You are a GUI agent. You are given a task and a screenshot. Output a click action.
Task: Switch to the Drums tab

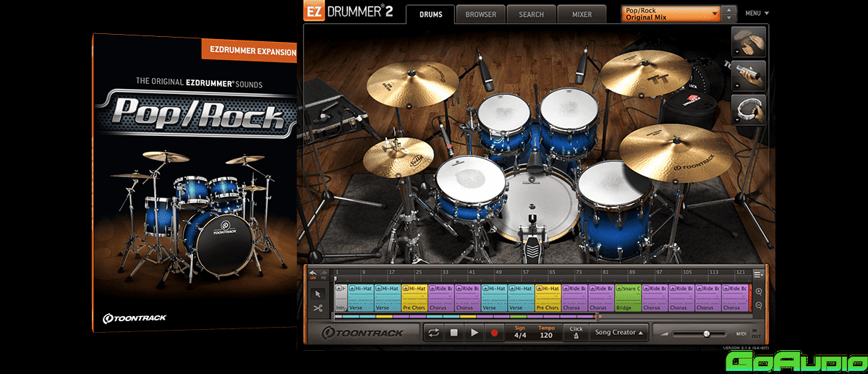[x=430, y=14]
